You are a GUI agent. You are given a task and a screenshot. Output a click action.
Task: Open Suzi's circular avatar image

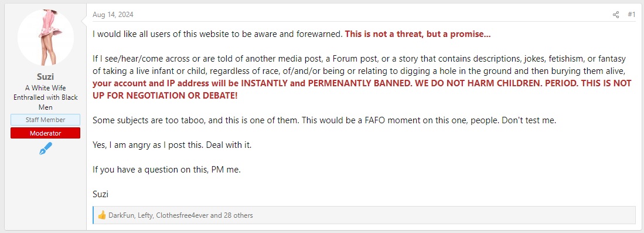(46, 38)
